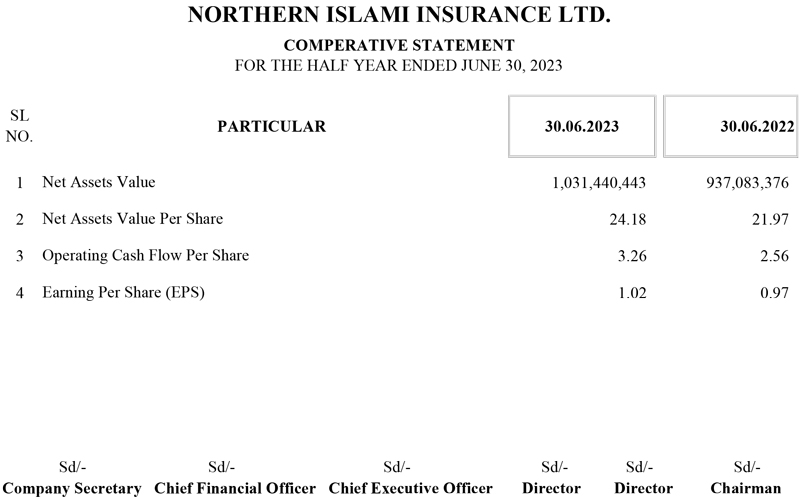Click the half year ended date line
This screenshot has width=800, height=498.
coord(399,66)
